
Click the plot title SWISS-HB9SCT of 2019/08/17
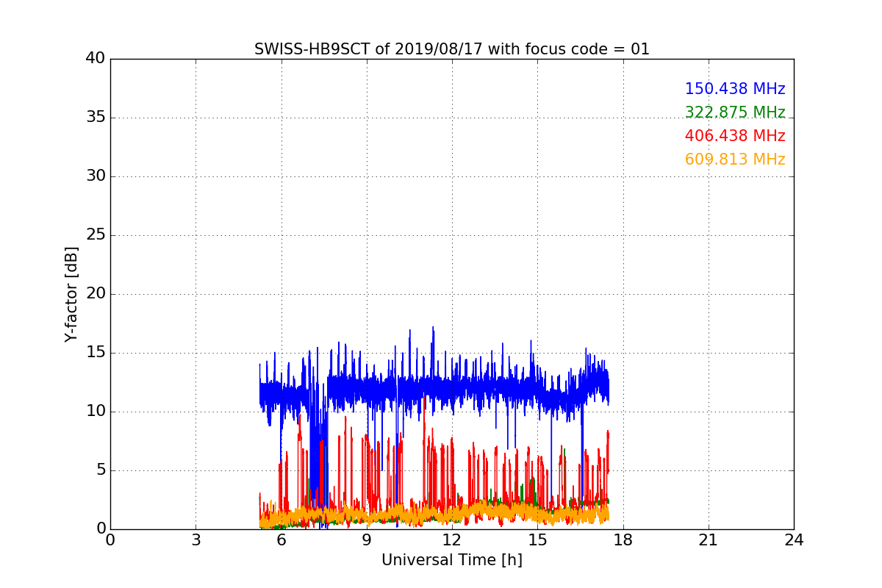[452, 49]
